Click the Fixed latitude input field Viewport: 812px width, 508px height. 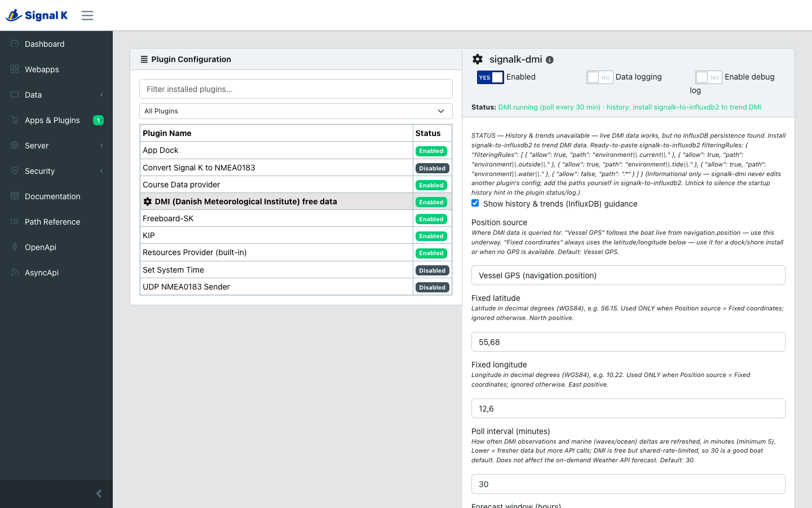pyautogui.click(x=628, y=342)
